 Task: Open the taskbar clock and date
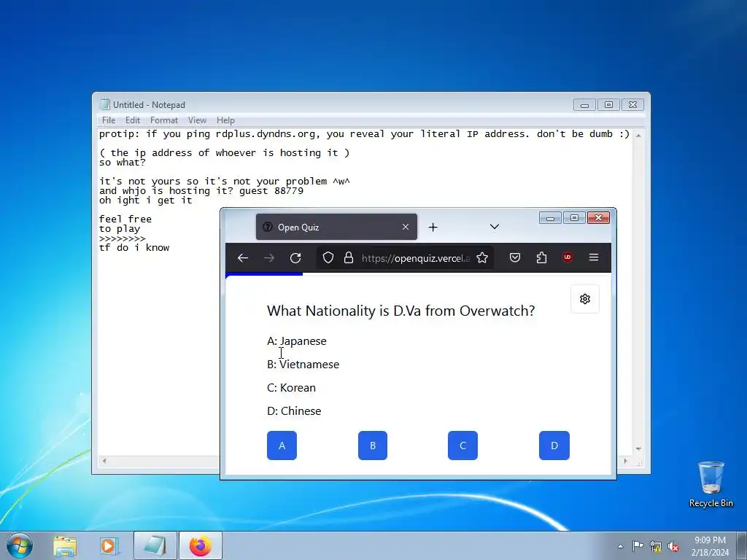coord(710,546)
